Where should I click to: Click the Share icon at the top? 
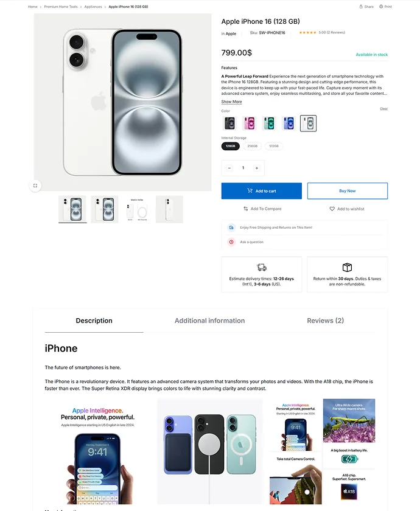361,7
